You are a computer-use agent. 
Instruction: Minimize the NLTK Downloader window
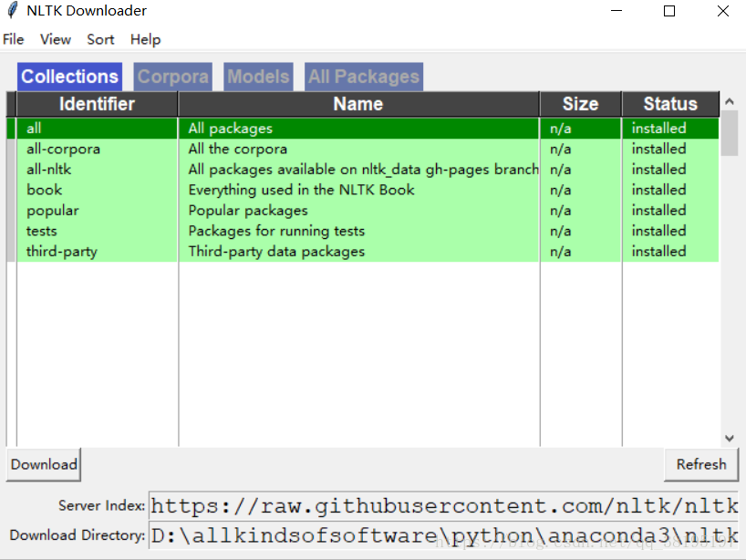[616, 10]
